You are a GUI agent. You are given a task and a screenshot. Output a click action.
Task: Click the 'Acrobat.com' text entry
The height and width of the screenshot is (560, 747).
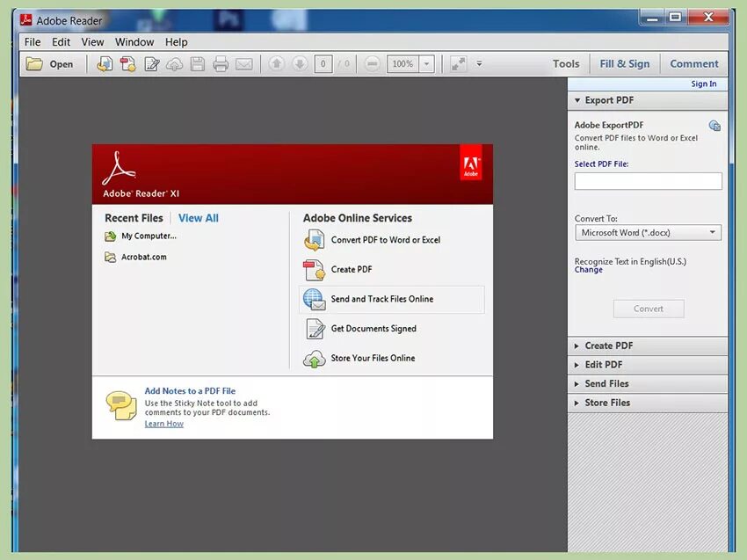pyautogui.click(x=144, y=258)
